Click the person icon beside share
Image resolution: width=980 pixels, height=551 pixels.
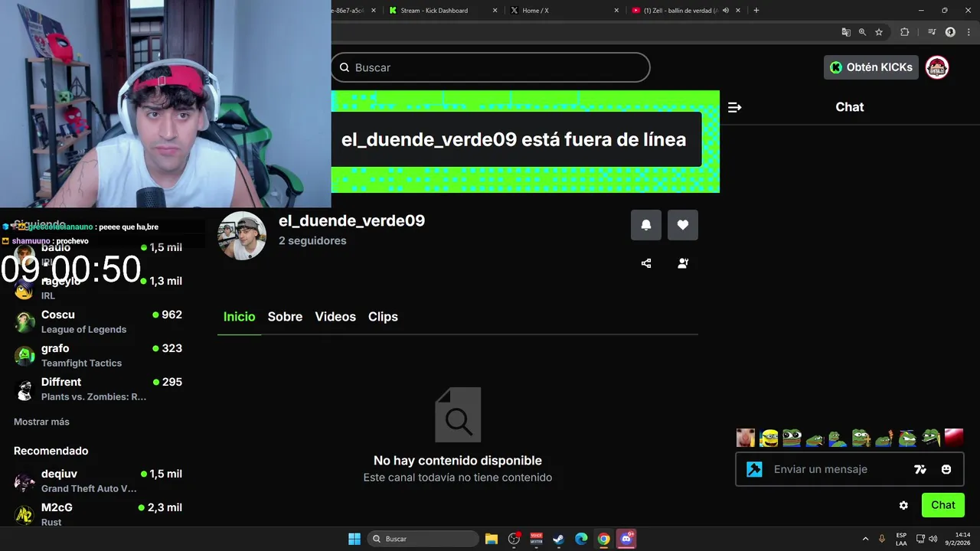683,263
